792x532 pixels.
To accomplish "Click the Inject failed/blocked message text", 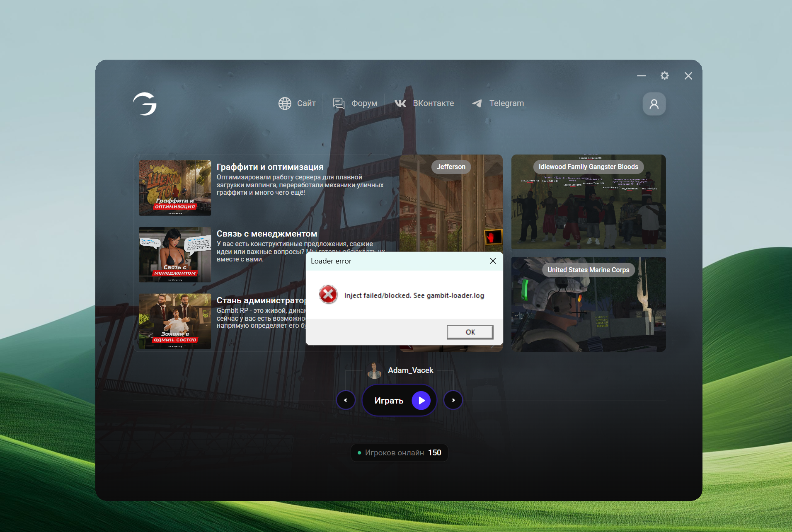I will tap(414, 295).
